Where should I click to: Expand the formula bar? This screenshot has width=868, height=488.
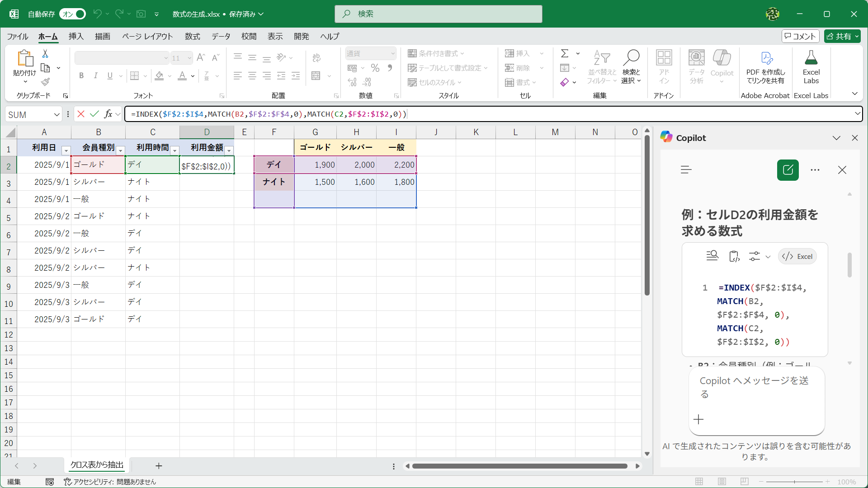(857, 114)
